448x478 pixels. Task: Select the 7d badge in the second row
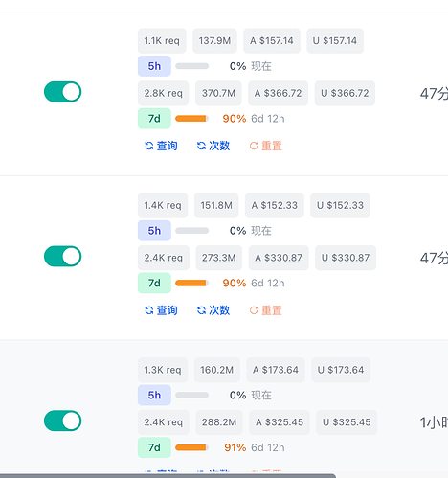coord(154,283)
